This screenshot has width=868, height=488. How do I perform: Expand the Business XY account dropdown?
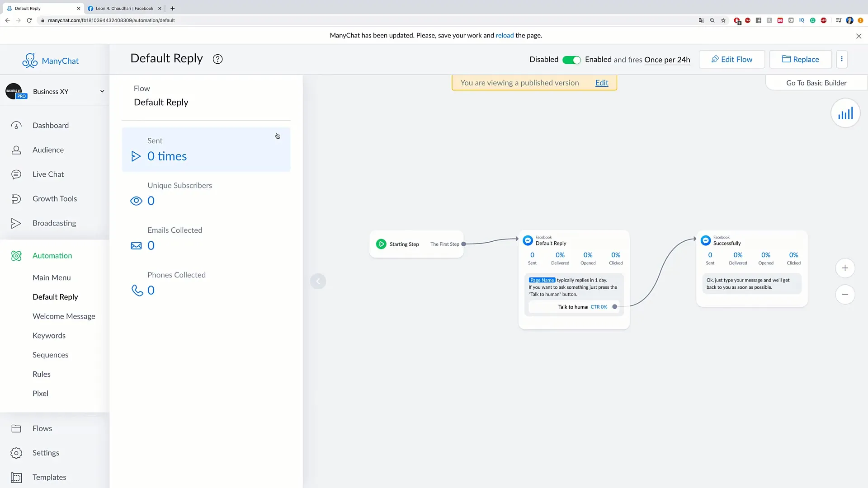click(x=102, y=91)
